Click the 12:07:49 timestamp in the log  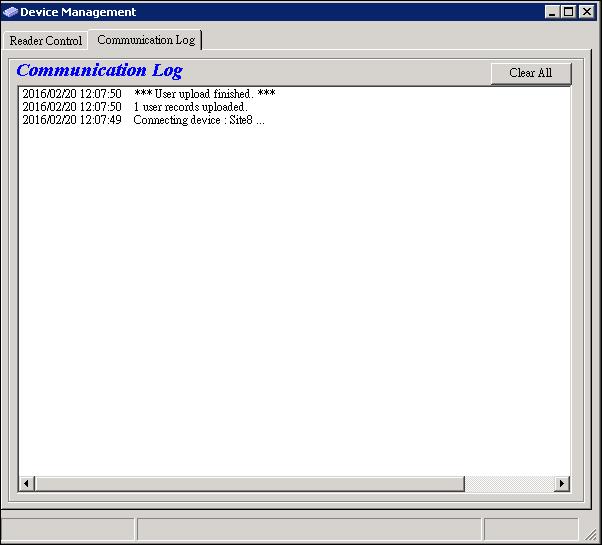[101, 120]
